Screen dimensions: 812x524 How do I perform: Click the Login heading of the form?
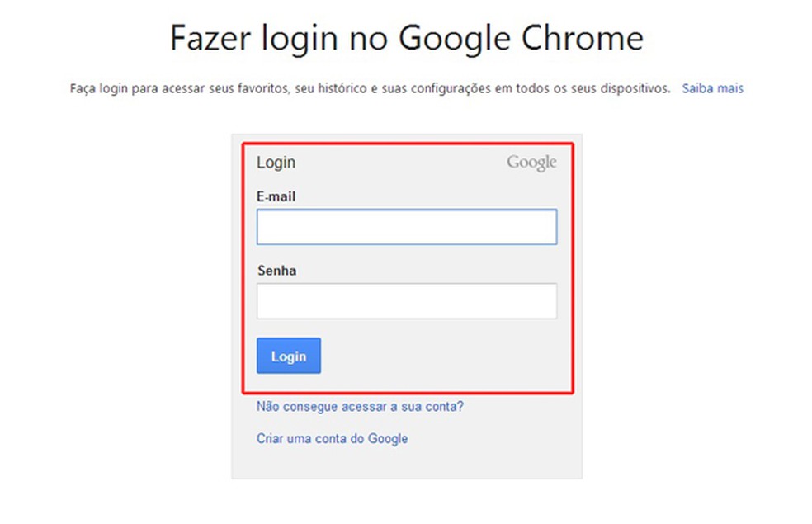[276, 163]
